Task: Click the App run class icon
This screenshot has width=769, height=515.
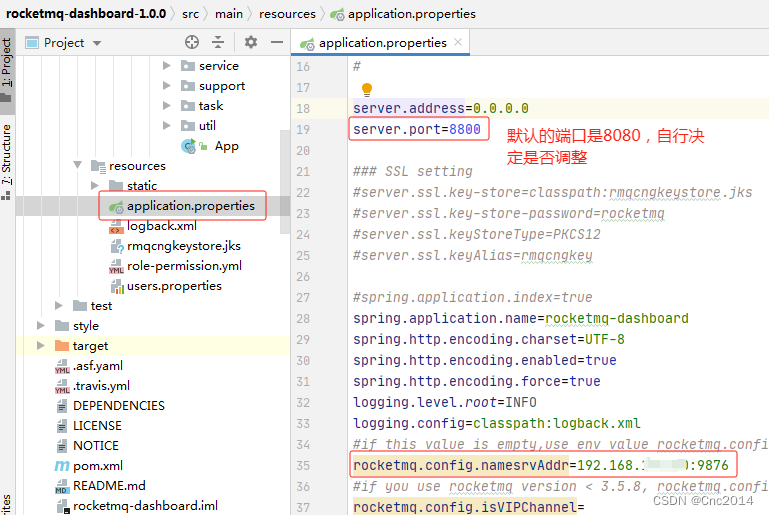Action: 189,146
